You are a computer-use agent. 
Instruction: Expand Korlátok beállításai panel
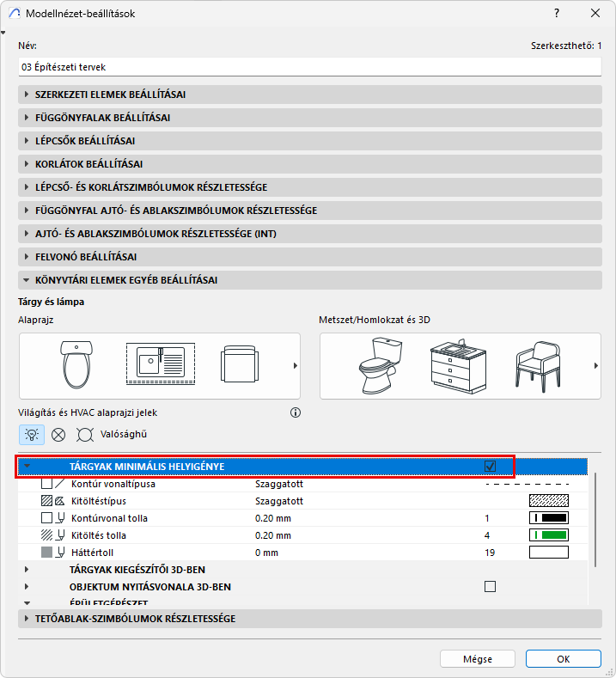[x=309, y=164]
